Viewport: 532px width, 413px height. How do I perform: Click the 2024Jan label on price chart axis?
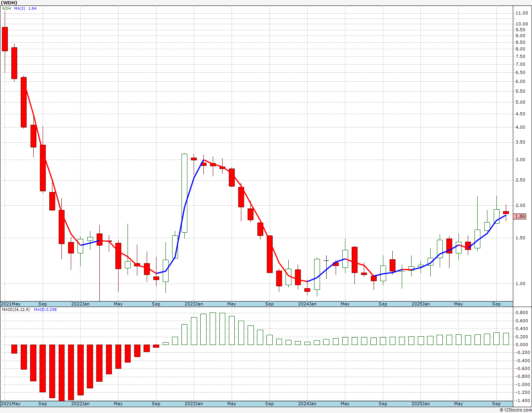[307, 304]
